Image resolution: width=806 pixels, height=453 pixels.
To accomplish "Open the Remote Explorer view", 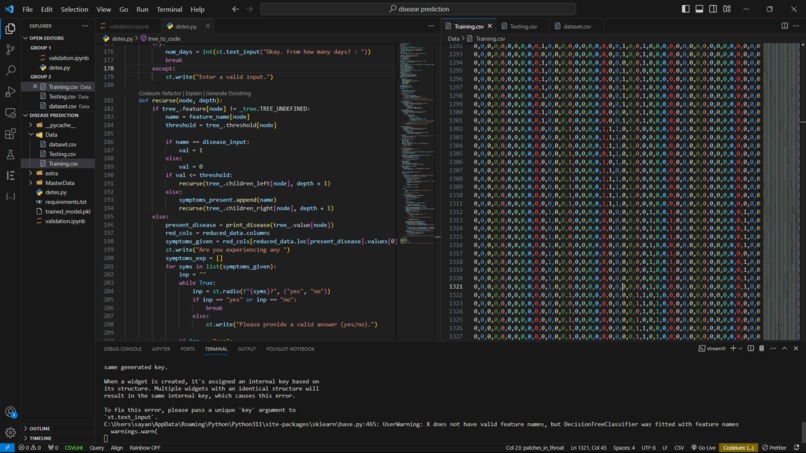I will coord(10,113).
